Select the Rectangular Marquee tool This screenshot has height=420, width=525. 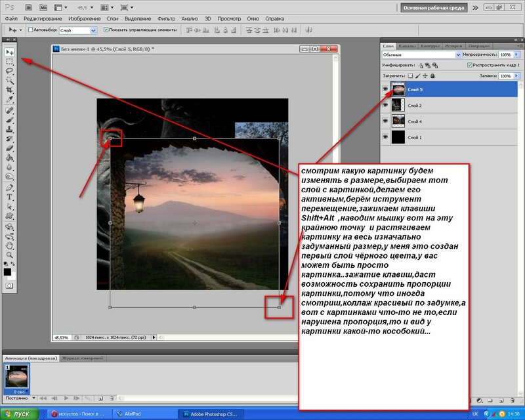(x=9, y=62)
